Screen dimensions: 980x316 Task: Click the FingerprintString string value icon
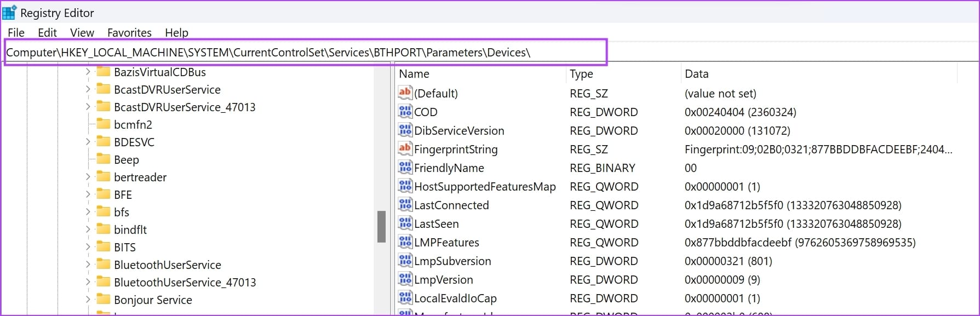point(405,148)
